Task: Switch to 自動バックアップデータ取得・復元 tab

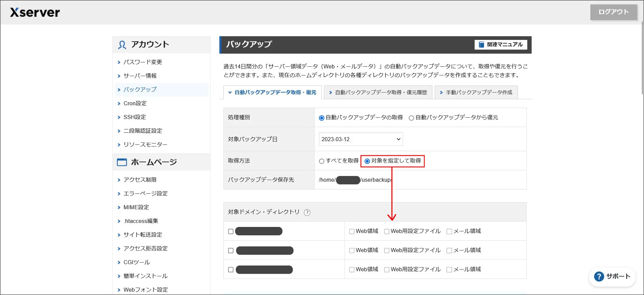Action: click(x=272, y=92)
